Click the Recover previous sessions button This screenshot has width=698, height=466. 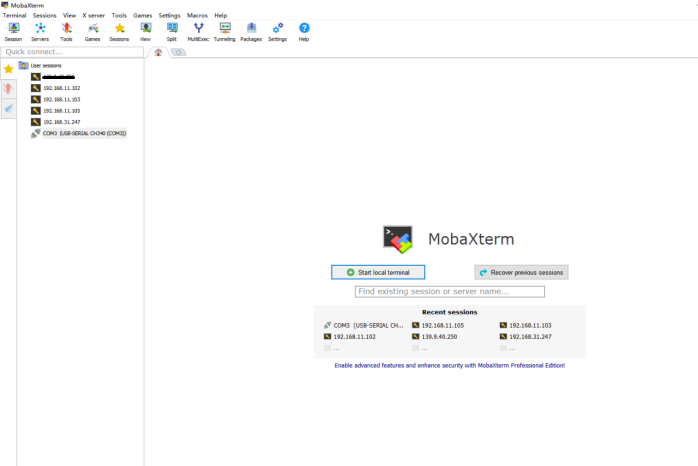[x=521, y=272]
